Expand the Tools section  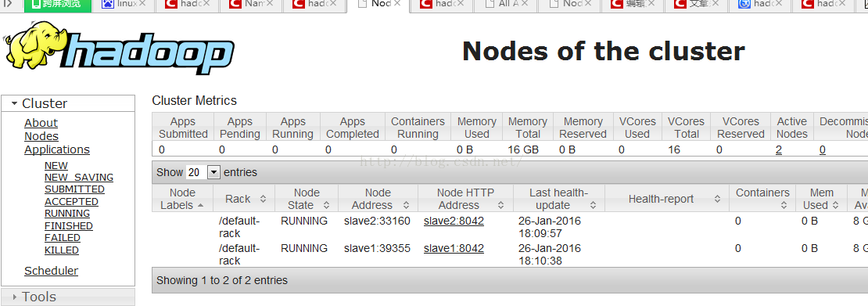[x=14, y=297]
